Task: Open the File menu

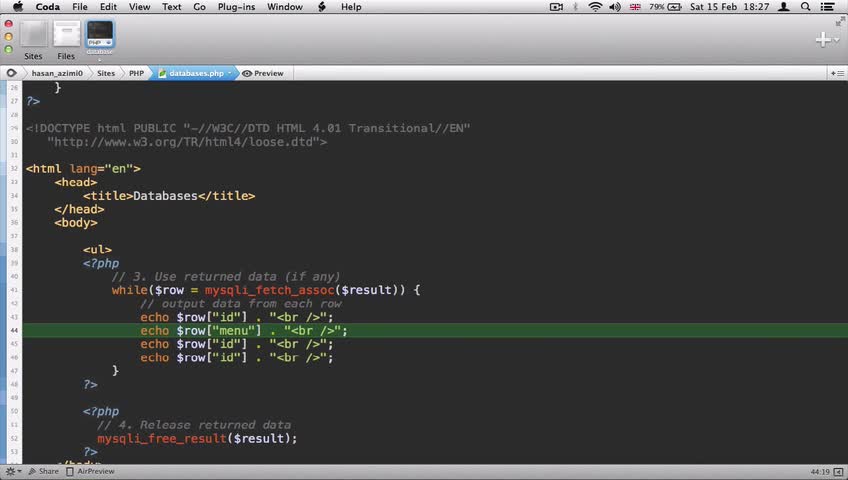Action: point(80,6)
